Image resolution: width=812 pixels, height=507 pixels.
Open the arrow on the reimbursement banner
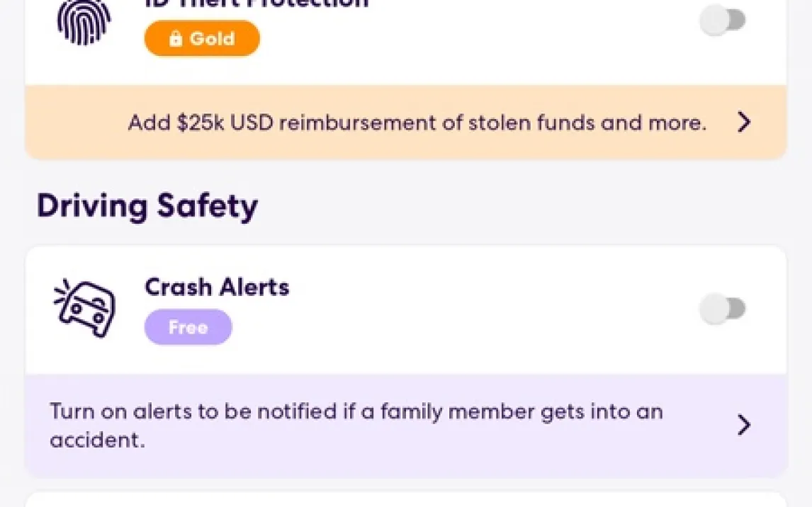click(743, 123)
